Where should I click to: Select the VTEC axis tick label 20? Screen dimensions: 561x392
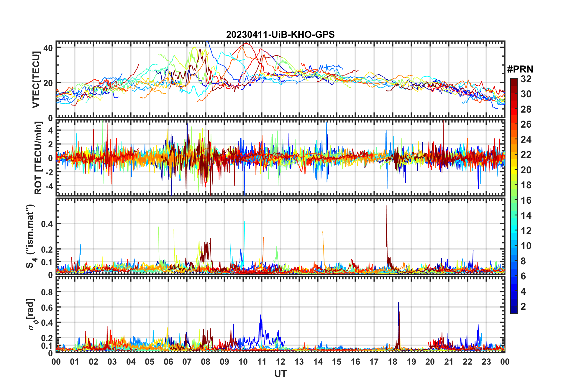(48, 83)
